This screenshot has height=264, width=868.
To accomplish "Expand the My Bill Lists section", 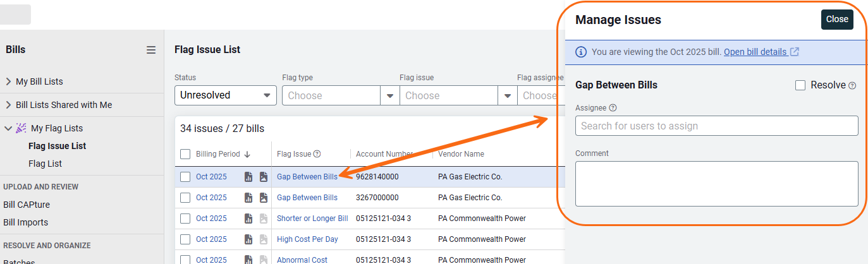I will (8, 81).
